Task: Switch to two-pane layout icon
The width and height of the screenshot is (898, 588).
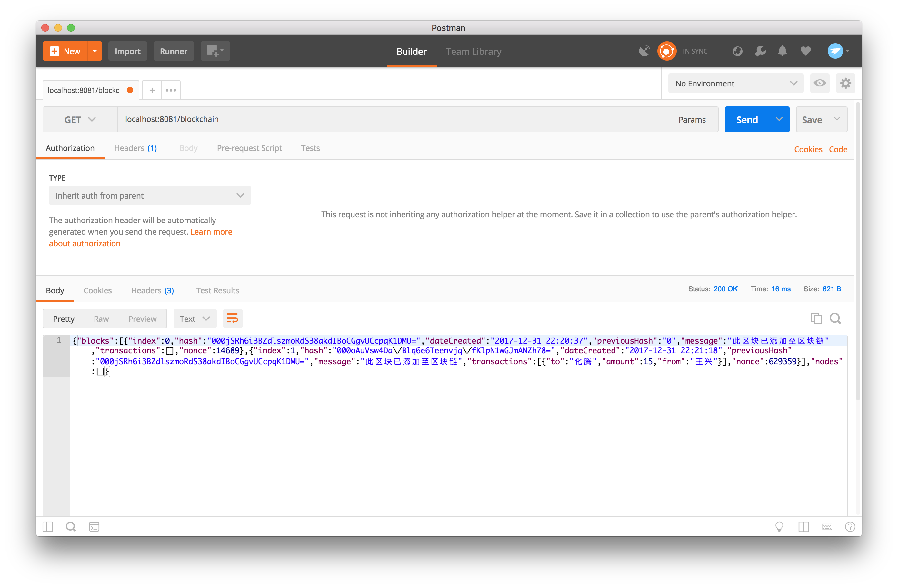Action: [804, 526]
